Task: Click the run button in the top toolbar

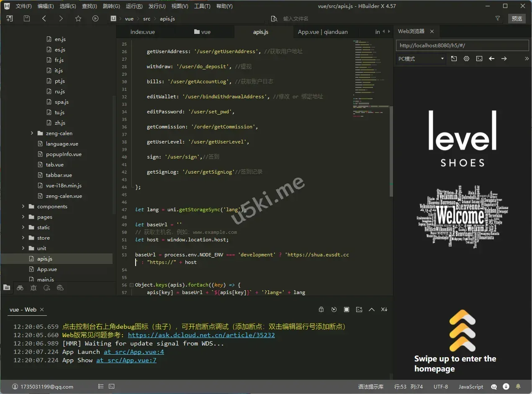Action: [x=95, y=18]
